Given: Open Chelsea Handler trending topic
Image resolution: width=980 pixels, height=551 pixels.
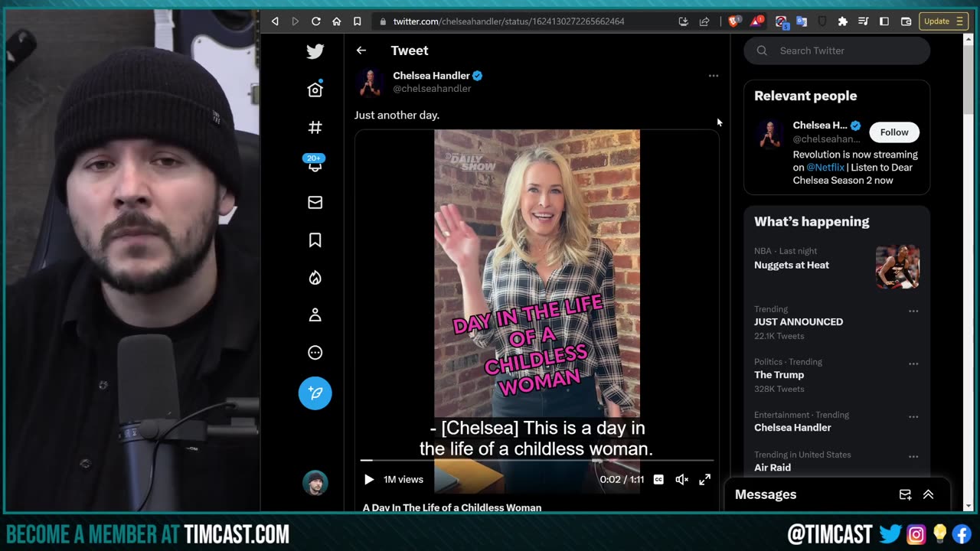Looking at the screenshot, I should [x=792, y=427].
